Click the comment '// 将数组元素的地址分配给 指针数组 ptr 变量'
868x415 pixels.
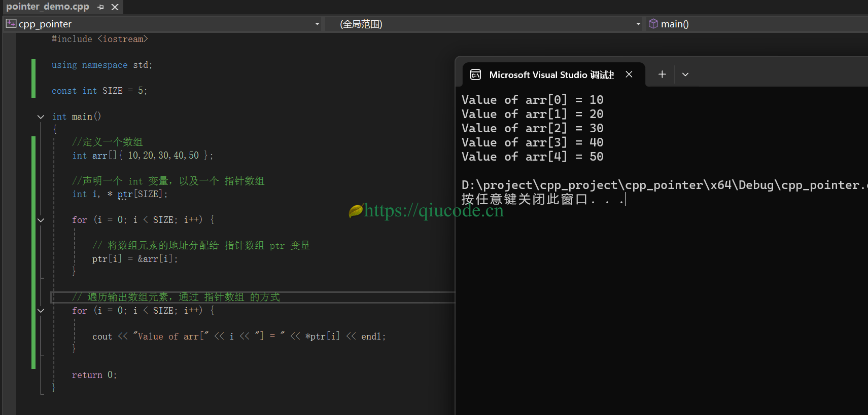click(201, 246)
